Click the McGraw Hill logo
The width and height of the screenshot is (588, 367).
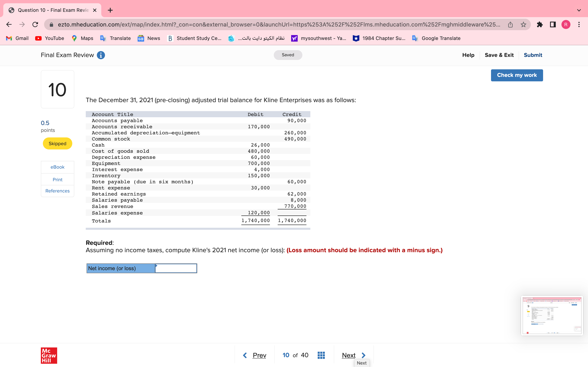pos(49,355)
